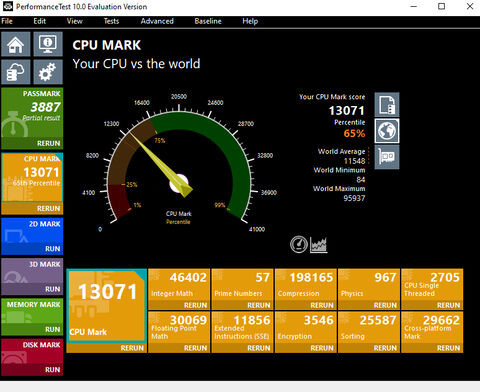Viewport: 480px width, 392px height.
Task: Select the large CPU Mark 13071 tile
Action: pos(107,306)
